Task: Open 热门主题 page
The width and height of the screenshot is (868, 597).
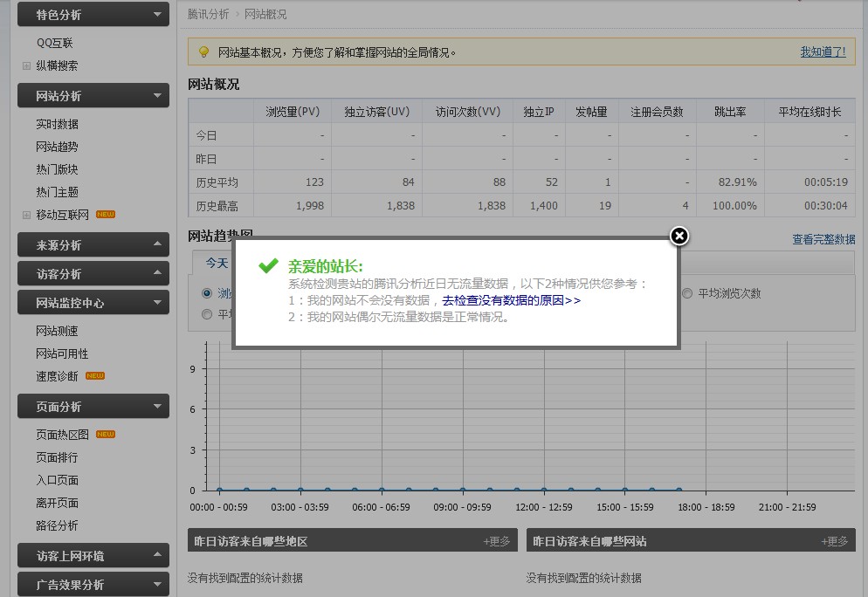Action: [57, 192]
